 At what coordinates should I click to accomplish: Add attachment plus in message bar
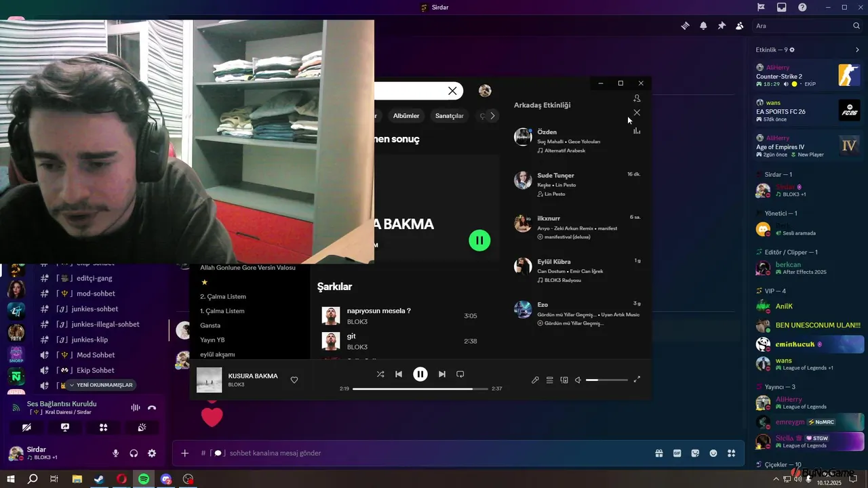pyautogui.click(x=184, y=453)
